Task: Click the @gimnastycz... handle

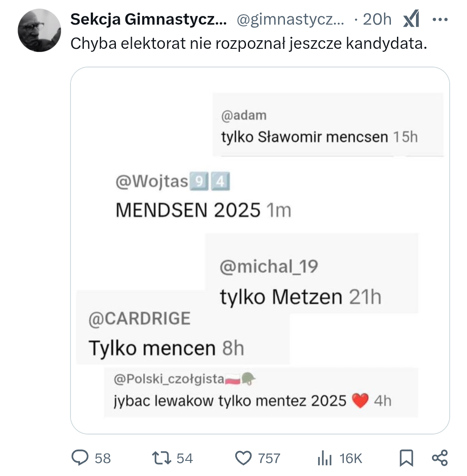Action: coord(291,19)
